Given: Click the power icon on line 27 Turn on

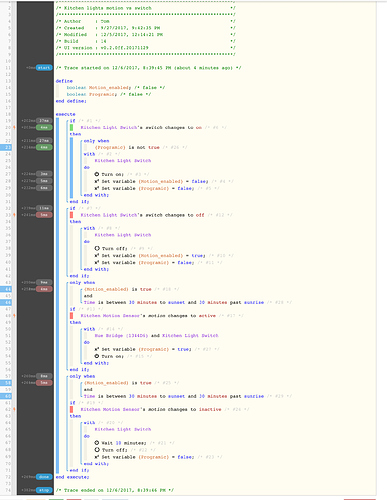Looking at the screenshot, I should 97,174.
